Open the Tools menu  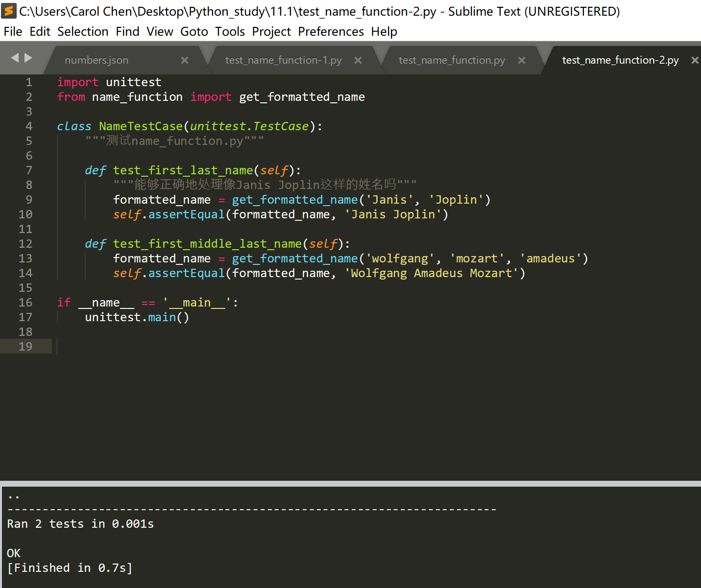pos(230,32)
